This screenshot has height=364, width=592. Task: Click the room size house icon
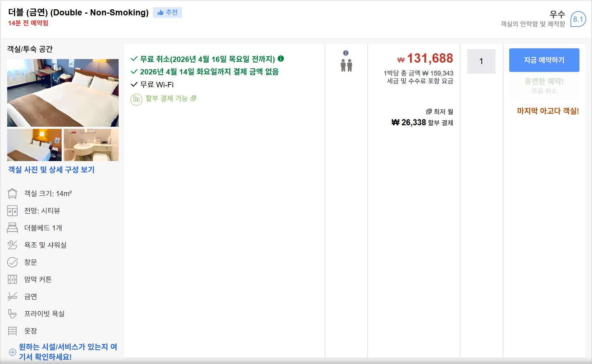(x=13, y=194)
